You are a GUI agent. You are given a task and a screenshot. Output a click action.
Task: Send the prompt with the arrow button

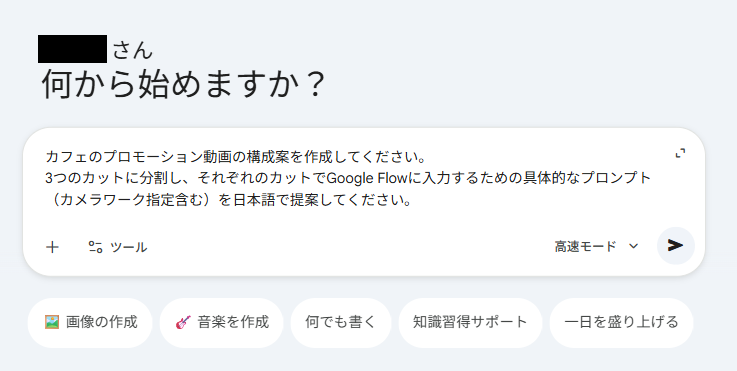pos(675,245)
